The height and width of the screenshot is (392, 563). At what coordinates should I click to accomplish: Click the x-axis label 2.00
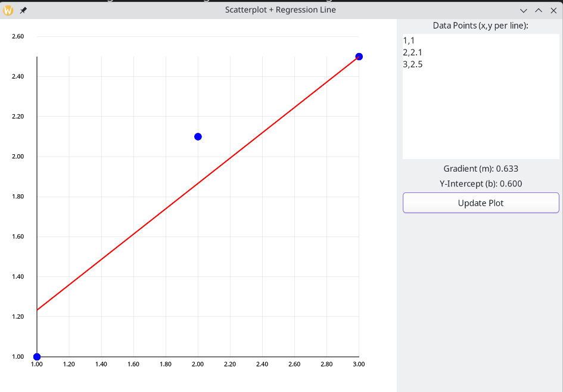pyautogui.click(x=198, y=365)
